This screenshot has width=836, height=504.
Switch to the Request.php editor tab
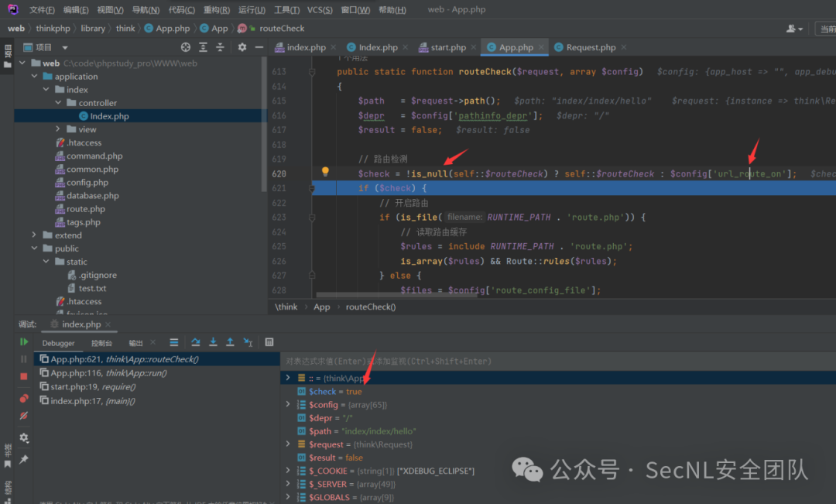pos(591,47)
